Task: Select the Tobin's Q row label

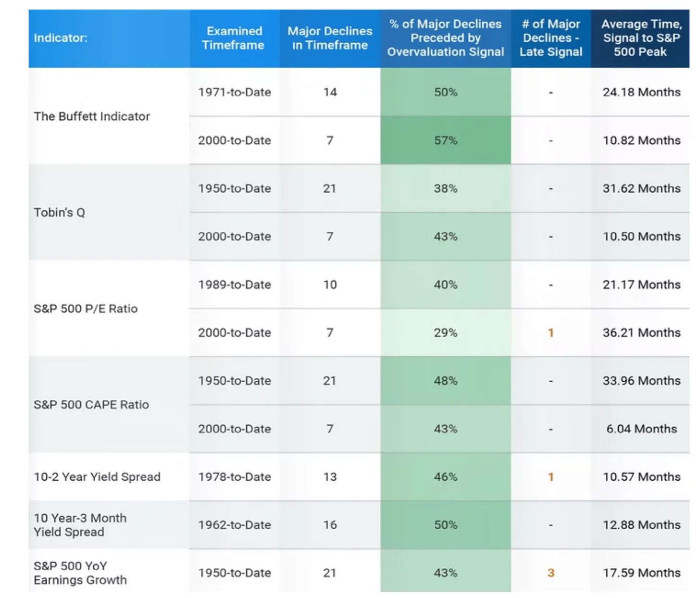Action: (60, 212)
